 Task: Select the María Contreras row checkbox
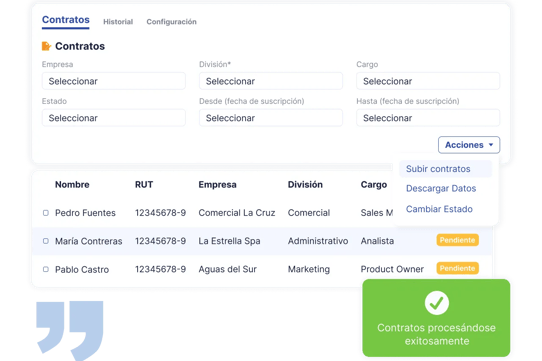tap(46, 241)
